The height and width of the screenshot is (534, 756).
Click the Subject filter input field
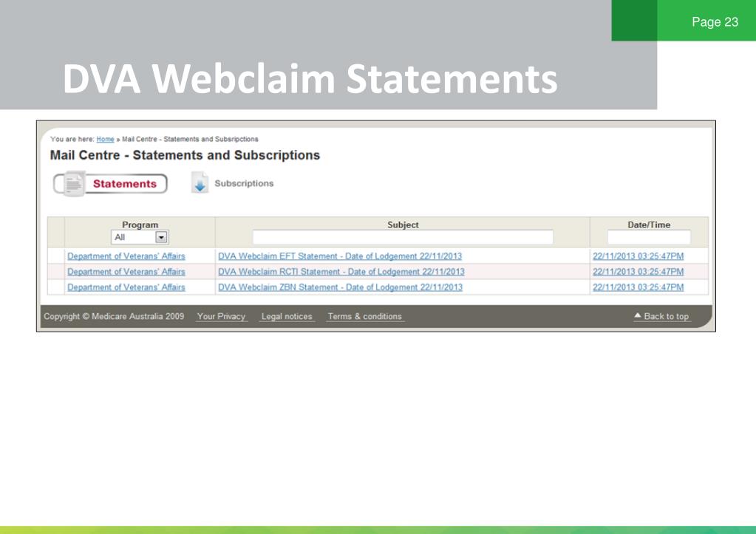403,237
